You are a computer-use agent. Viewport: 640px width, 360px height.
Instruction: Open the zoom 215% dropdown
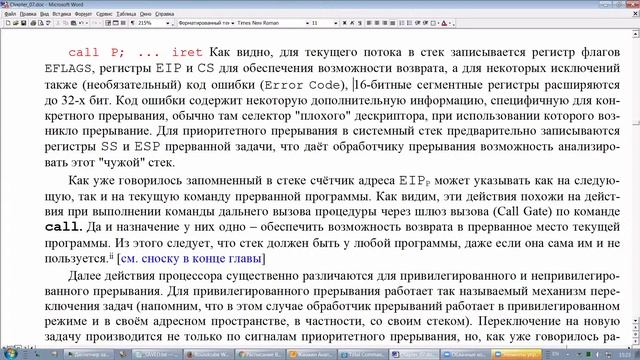coord(167,23)
